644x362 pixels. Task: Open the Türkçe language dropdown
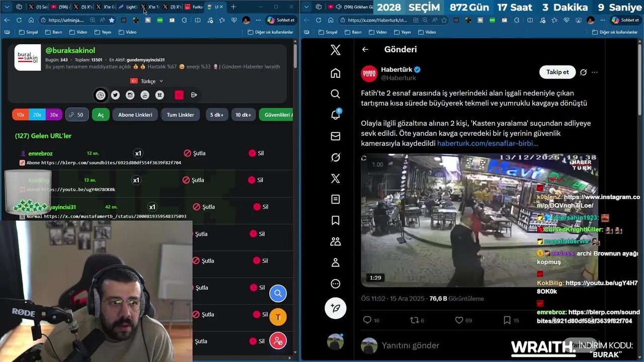coord(147,81)
